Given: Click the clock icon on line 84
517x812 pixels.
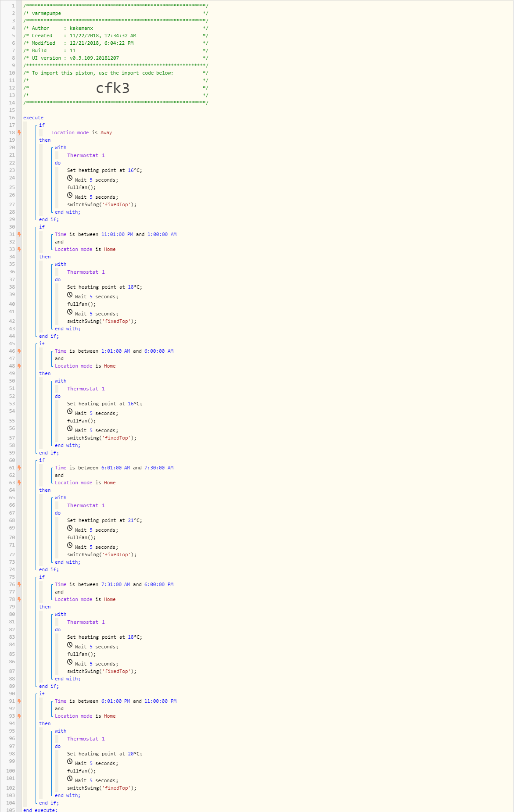Looking at the screenshot, I should coord(70,645).
